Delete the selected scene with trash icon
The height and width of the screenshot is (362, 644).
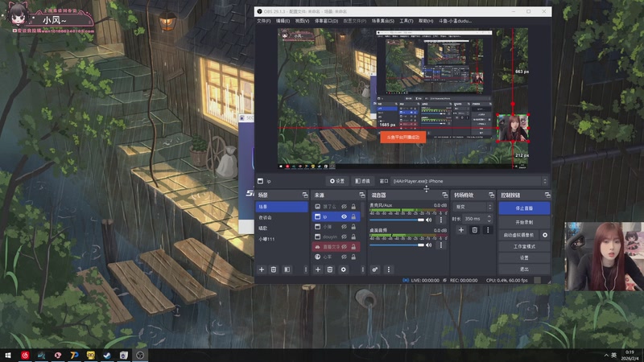(x=274, y=269)
